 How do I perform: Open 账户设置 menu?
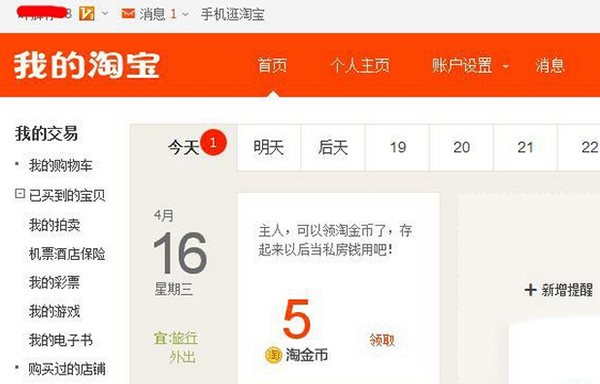click(x=462, y=65)
